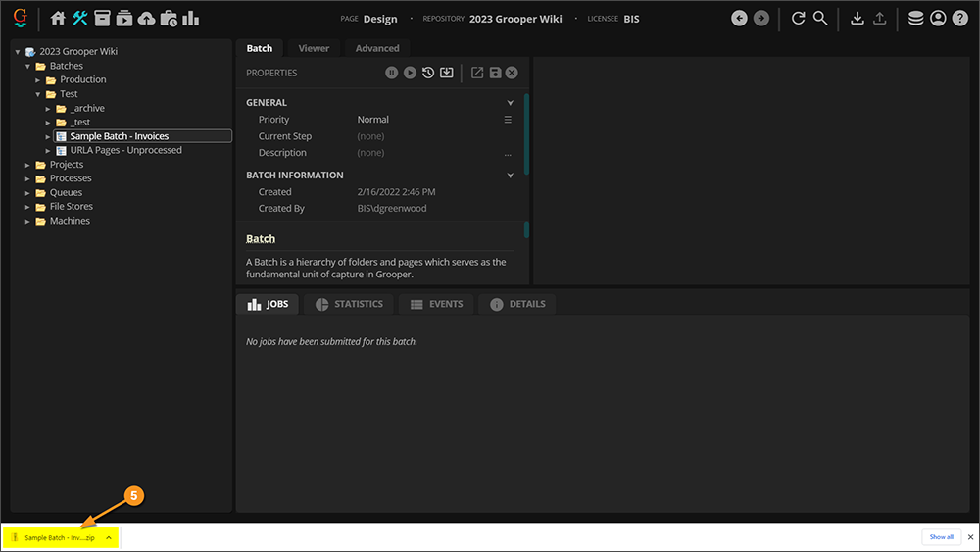This screenshot has width=980, height=552.
Task: Select Sample Batch - Invoices in tree
Action: (x=119, y=136)
